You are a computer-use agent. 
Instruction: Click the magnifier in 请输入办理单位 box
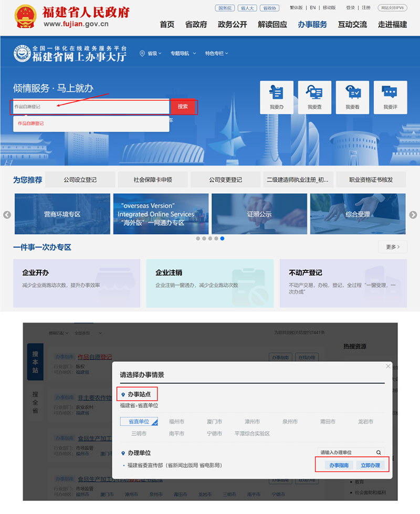tap(379, 453)
